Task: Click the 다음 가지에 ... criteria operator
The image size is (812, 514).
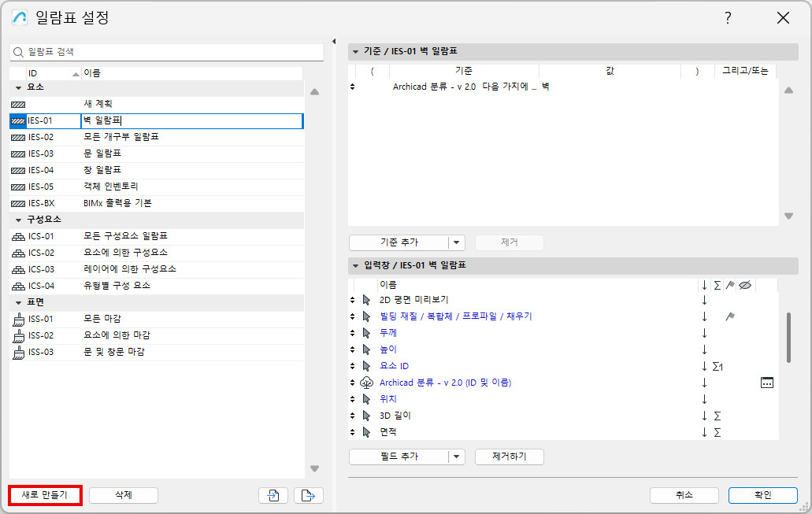Action: [510, 87]
